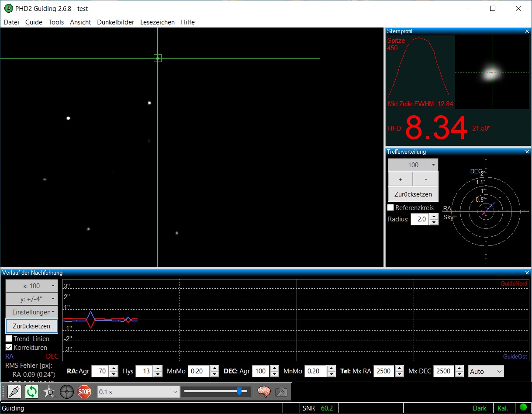Click the begin guiding crosshair icon
The height and width of the screenshot is (414, 532).
[67, 392]
